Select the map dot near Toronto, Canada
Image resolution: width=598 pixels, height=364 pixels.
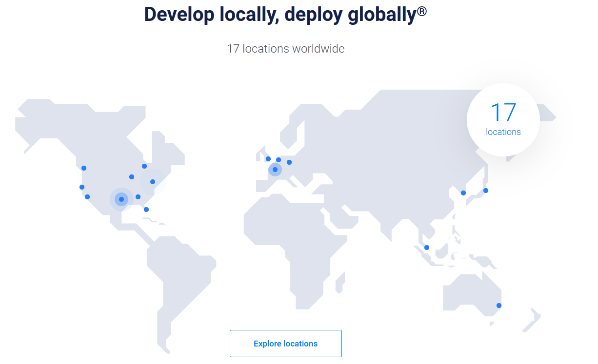point(144,166)
